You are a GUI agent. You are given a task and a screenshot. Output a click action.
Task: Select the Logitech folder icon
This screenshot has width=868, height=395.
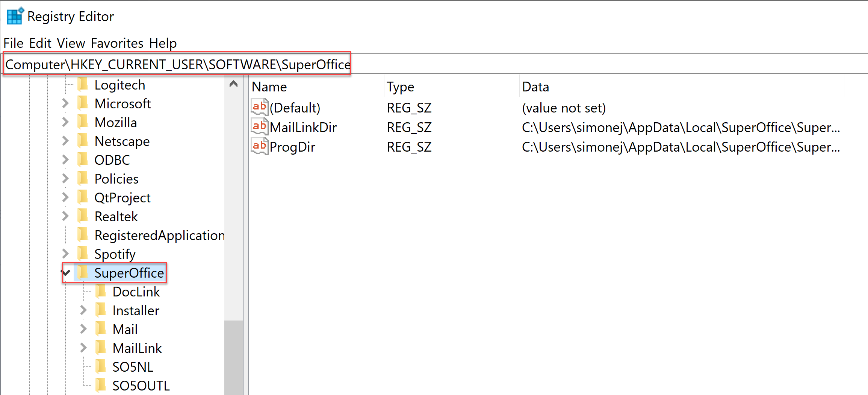click(x=83, y=85)
